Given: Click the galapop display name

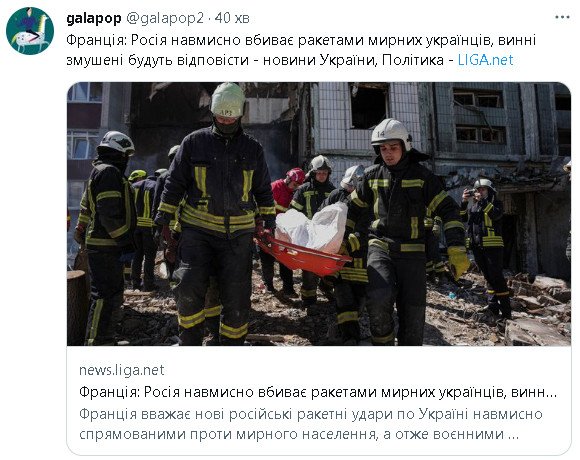Looking at the screenshot, I should [x=94, y=18].
